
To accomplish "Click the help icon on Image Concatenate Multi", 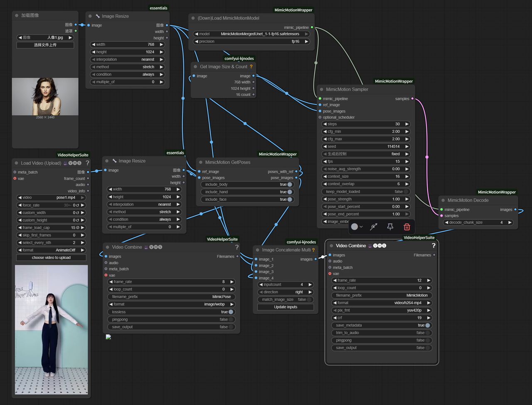I will (313, 250).
